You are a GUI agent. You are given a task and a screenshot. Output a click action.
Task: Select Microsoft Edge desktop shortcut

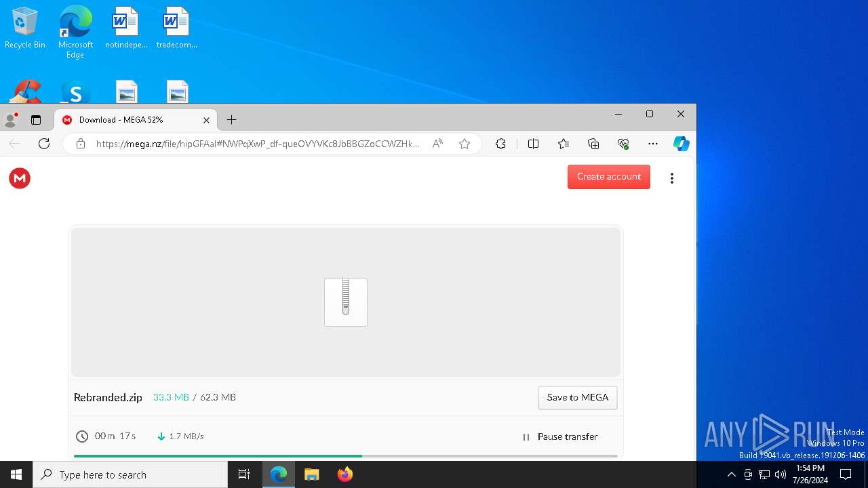(x=75, y=32)
